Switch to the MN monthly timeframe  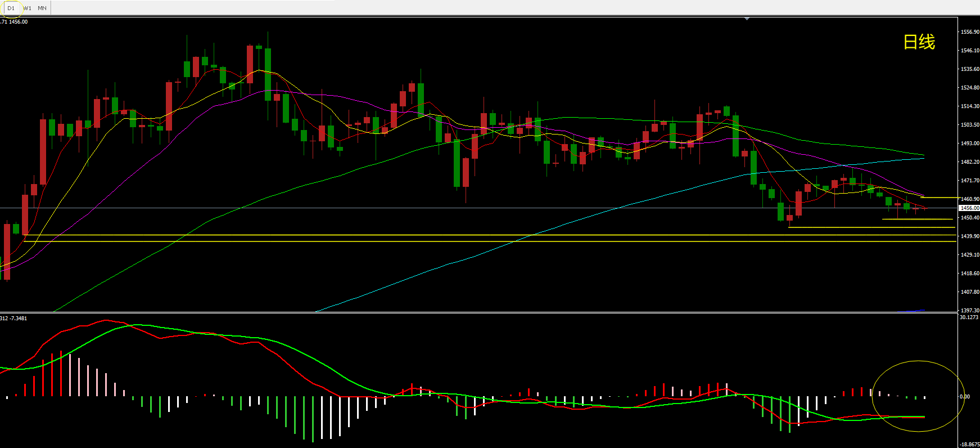[42, 8]
